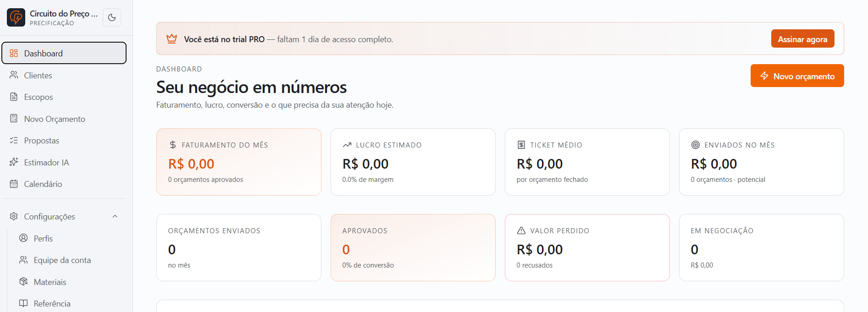Screen dimensions: 868x312
Task: Click the Valor perdido warning icon
Action: [521, 230]
